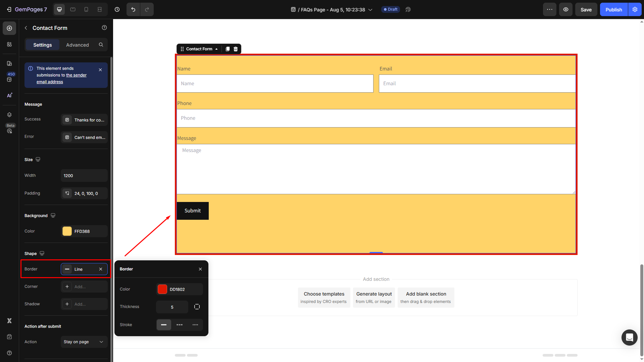Select the dashed stroke style

click(x=180, y=325)
